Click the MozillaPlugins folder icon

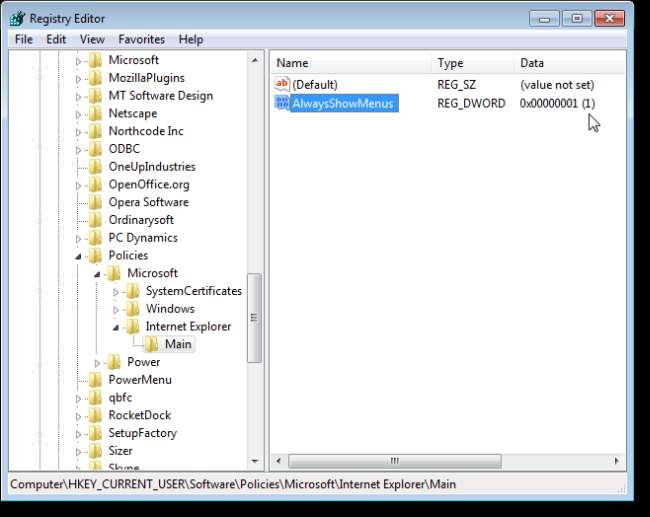pyautogui.click(x=96, y=78)
